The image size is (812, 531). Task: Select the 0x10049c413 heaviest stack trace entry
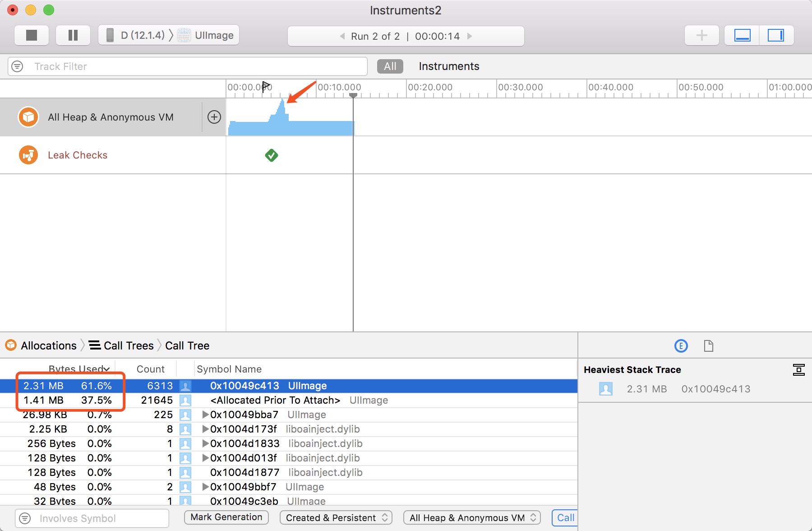coord(695,389)
